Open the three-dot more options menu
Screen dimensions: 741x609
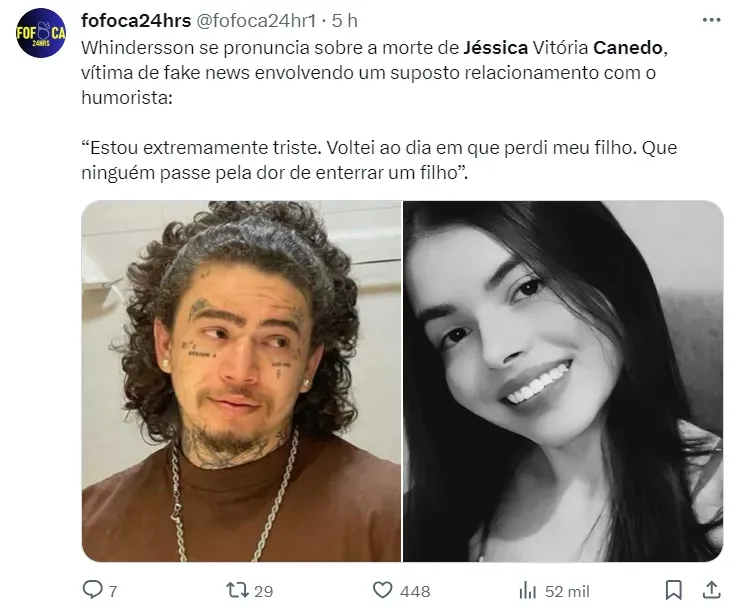pyautogui.click(x=711, y=20)
